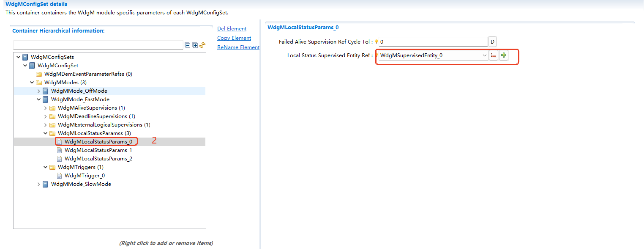The height and width of the screenshot is (251, 644).
Task: Click the WdgMTrigger_0 document icon
Action: point(59,175)
